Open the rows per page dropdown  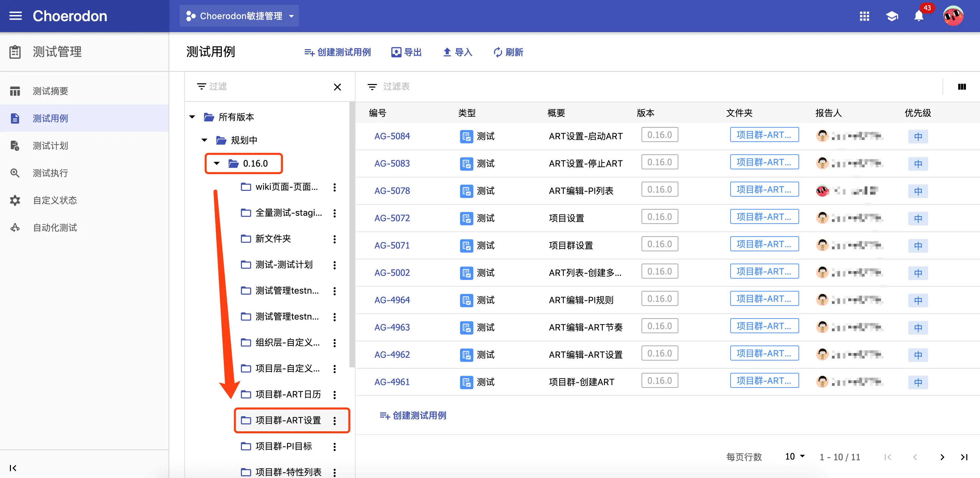click(x=795, y=456)
